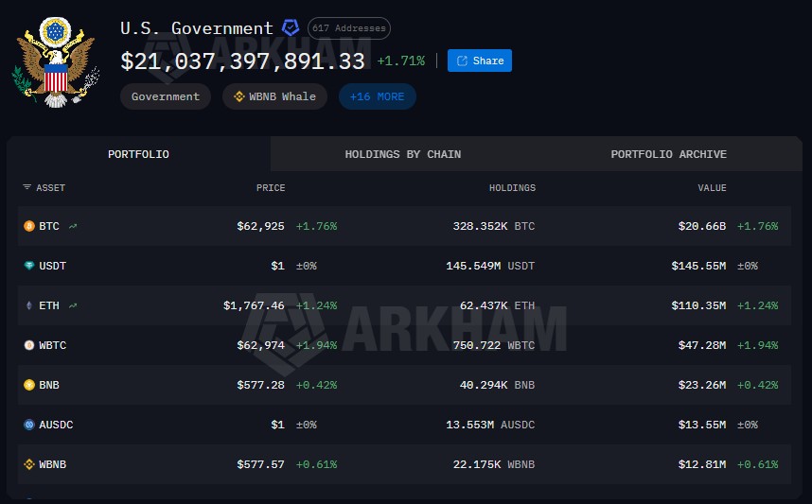Select the WBNB Whale tag
Screen dimensions: 812x504
click(x=274, y=96)
